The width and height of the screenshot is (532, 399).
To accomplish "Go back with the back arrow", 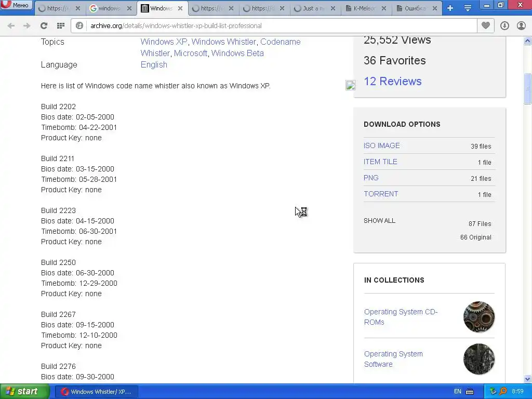I will point(11,26).
